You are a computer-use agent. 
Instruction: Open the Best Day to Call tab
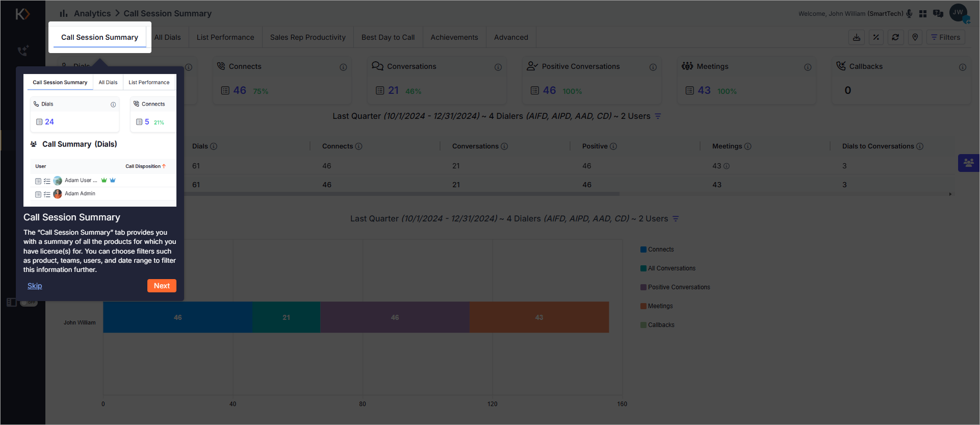coord(388,37)
